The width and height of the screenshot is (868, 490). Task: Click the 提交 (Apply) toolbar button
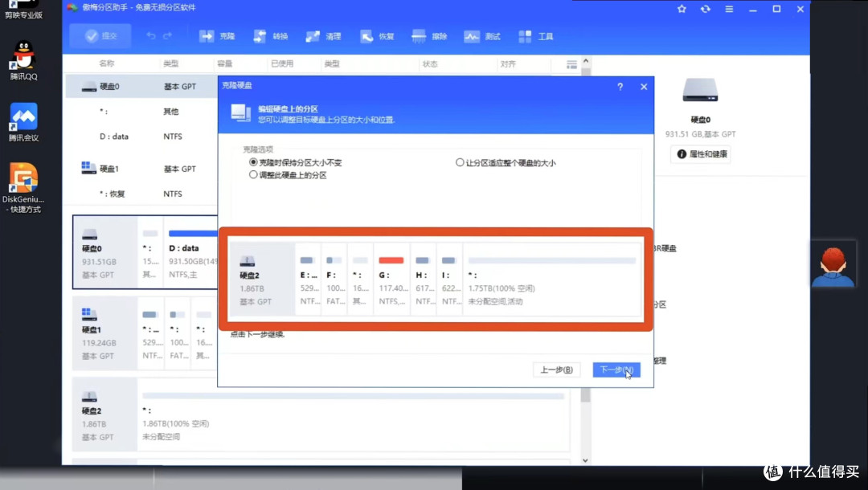coord(100,36)
